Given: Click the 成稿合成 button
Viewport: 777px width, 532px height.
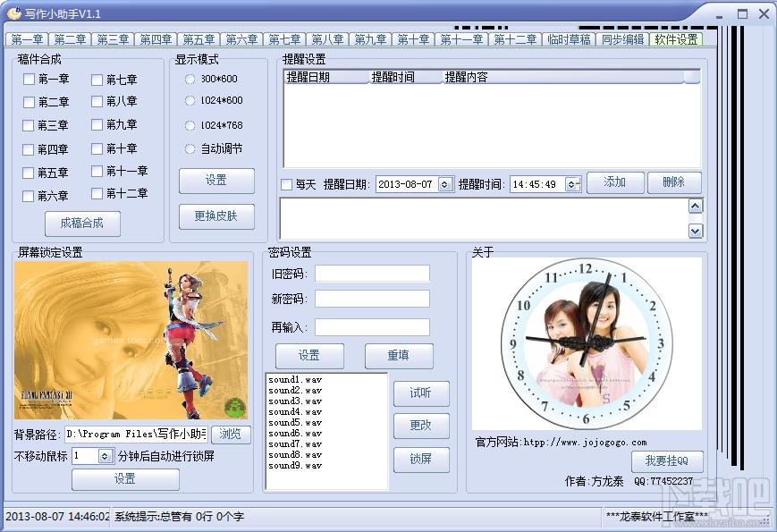Looking at the screenshot, I should pyautogui.click(x=82, y=224).
